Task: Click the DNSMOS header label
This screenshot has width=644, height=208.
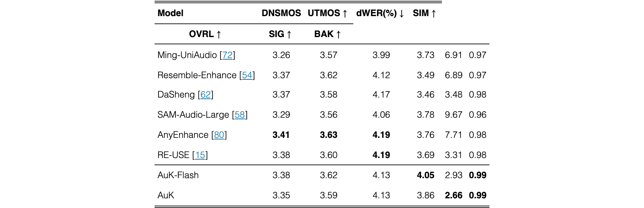Action: coord(281,13)
